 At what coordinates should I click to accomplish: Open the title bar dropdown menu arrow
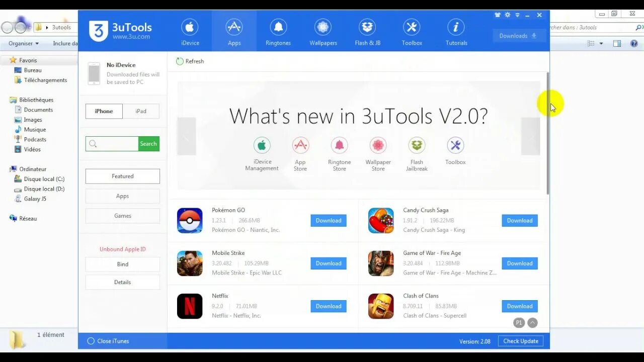click(517, 15)
